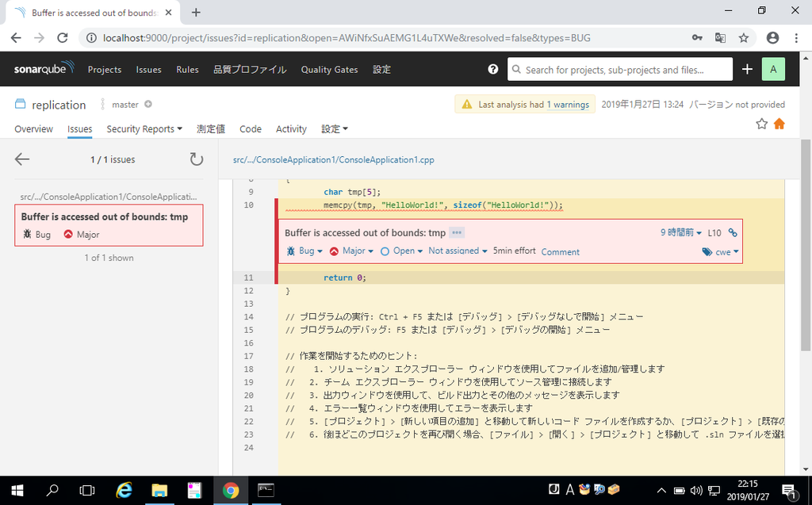
Task: Open File Explorer from taskbar
Action: pos(159,490)
